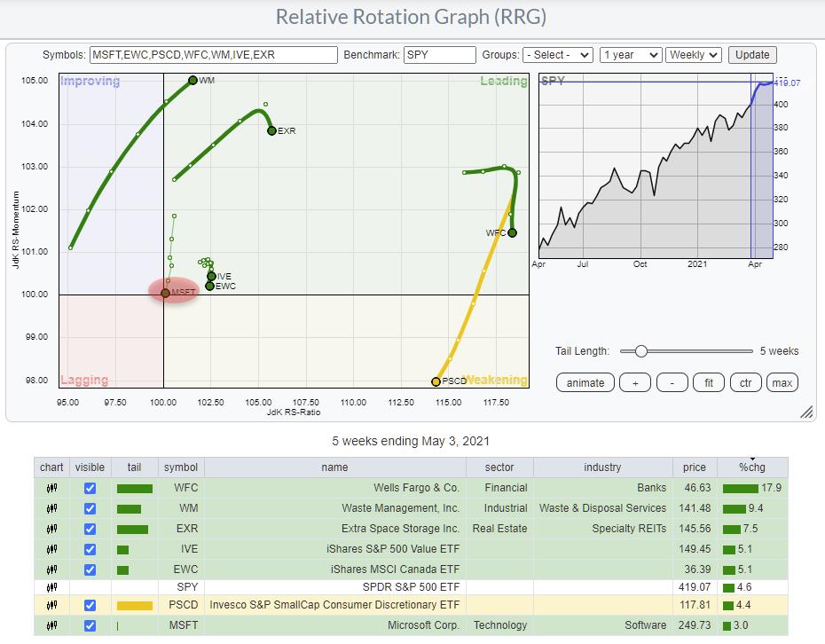Click the MSFT data point on graph
This screenshot has height=644, width=825.
[x=165, y=293]
